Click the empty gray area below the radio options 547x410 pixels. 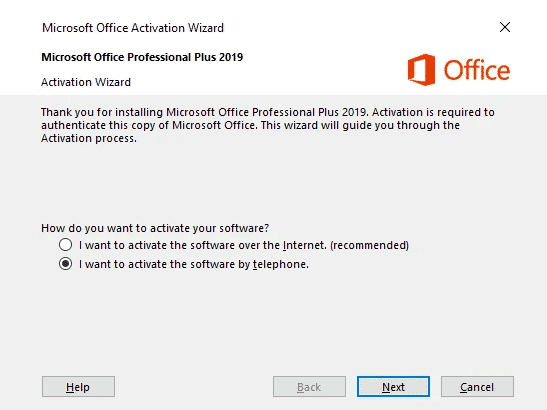pos(274,321)
